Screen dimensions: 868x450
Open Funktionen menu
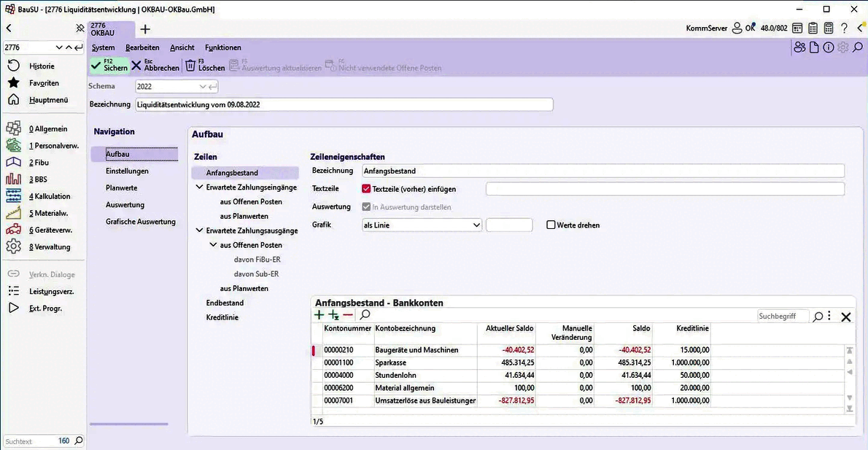coord(223,47)
